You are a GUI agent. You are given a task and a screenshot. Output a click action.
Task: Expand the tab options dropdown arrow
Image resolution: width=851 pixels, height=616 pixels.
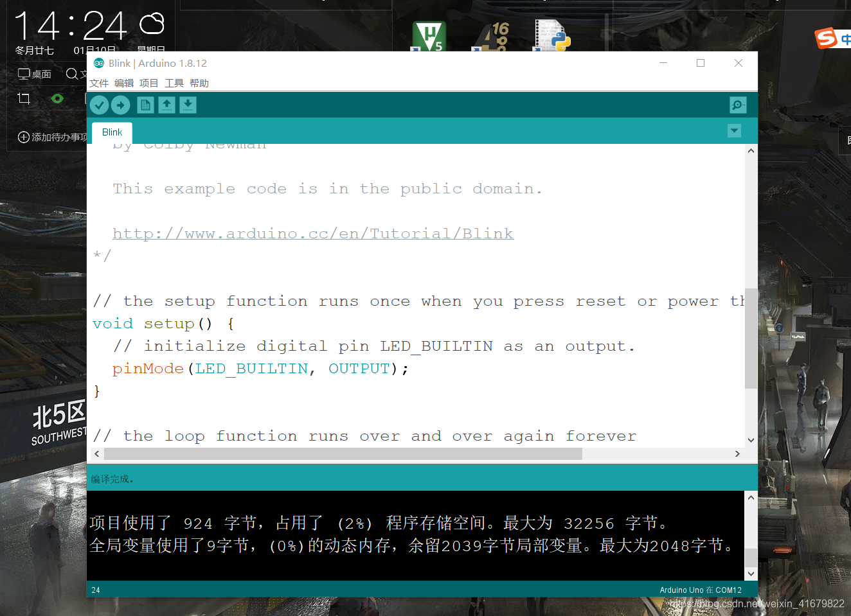[x=734, y=131]
